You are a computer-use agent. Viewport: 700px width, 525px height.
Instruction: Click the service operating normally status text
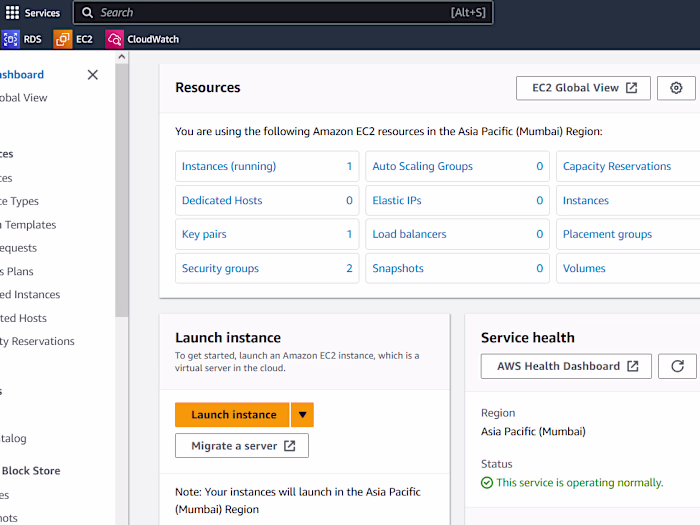tap(579, 483)
